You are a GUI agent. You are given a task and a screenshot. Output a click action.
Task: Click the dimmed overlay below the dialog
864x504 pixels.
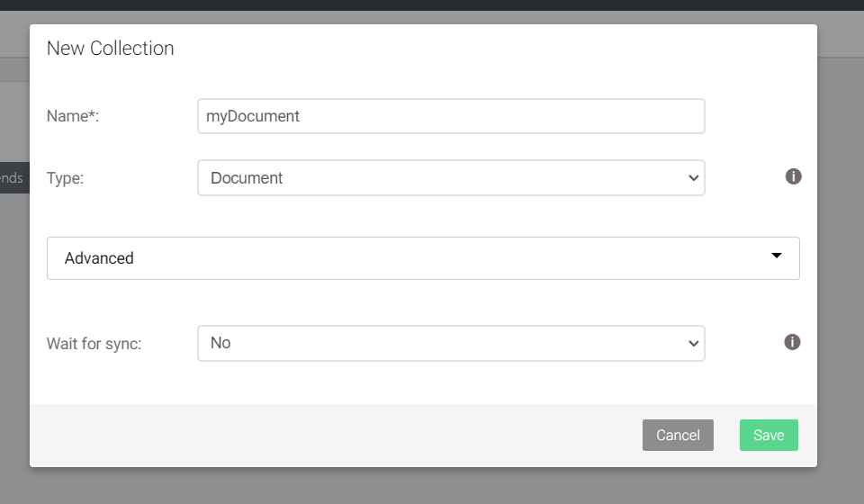click(x=432, y=486)
